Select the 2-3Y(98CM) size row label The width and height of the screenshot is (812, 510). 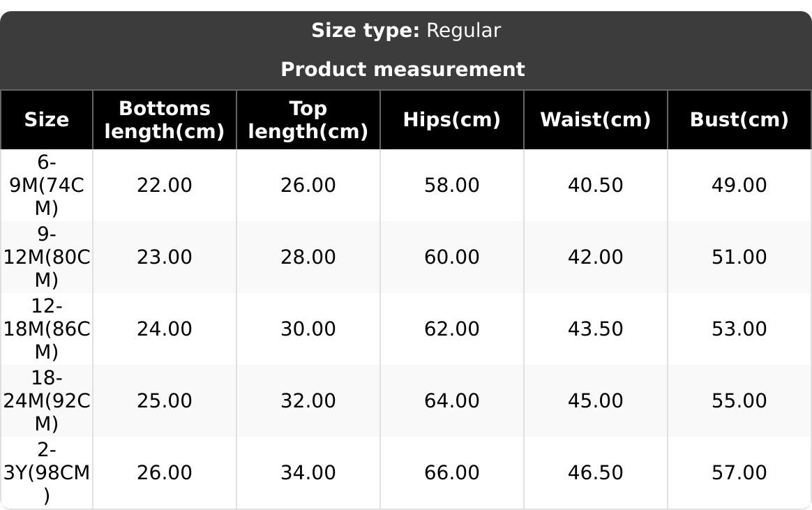47,473
